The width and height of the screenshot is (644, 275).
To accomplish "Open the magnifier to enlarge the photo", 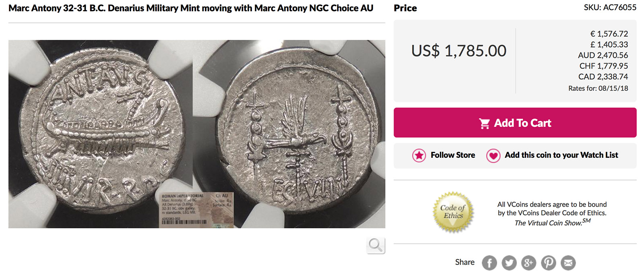I will (x=376, y=245).
